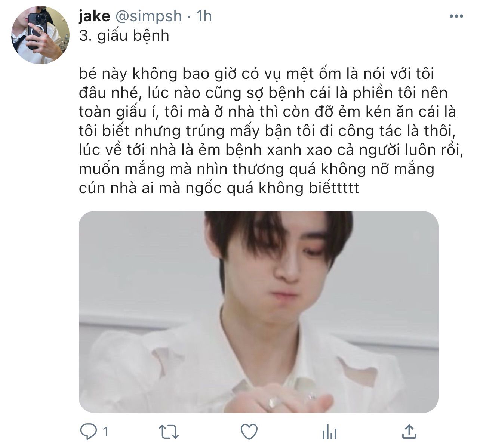Open jake's profile avatar picture
Viewport: 480px width, 448px height.
[40, 35]
